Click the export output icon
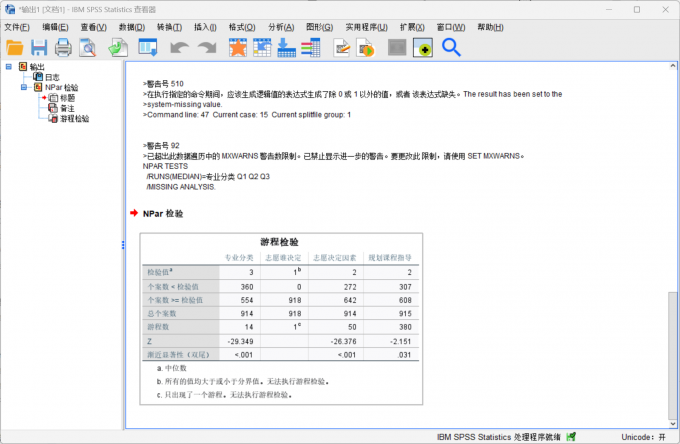This screenshot has width=680, height=444. (x=118, y=48)
